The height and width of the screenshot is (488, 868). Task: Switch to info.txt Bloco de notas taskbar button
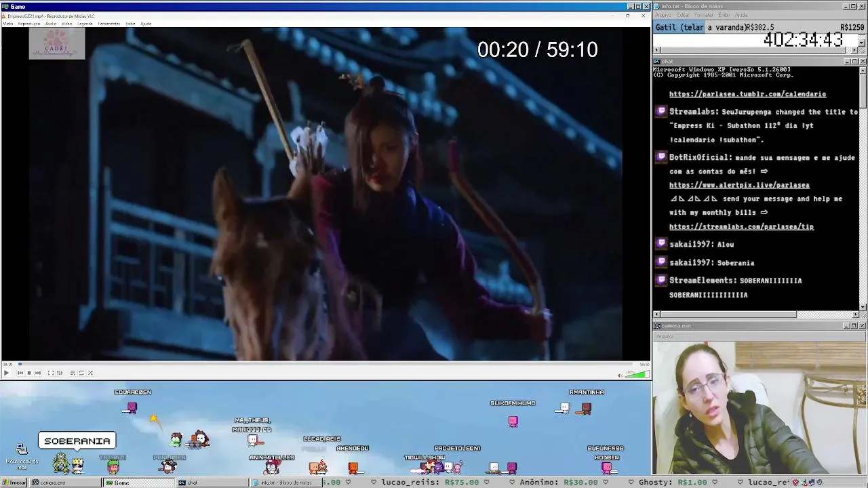point(285,483)
